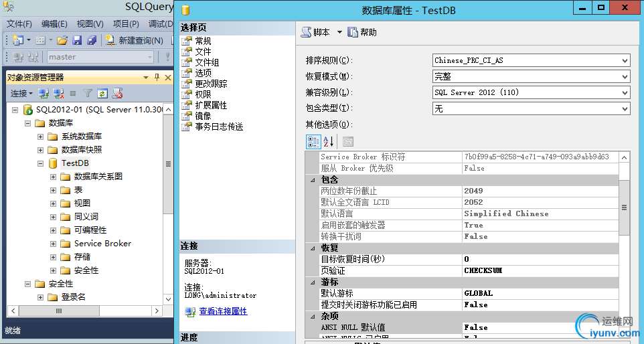Viewport: 644px width, 344px height.
Task: Select the 登录名 folder in the tree
Action: (73, 296)
